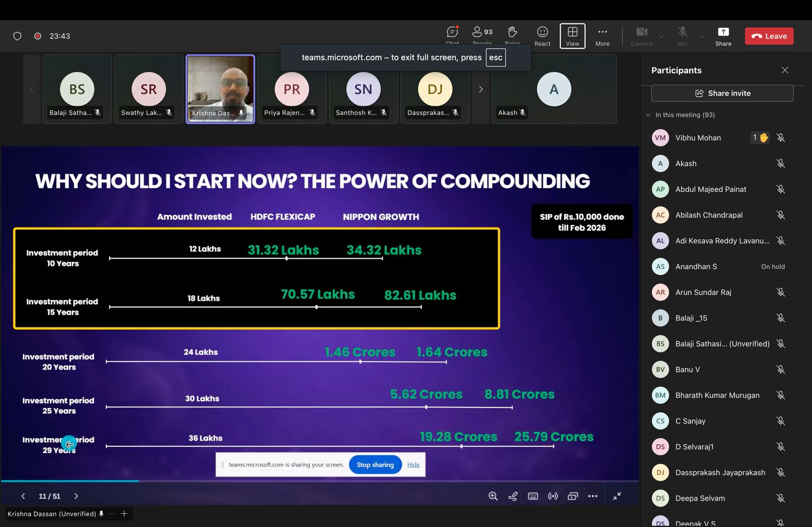Mute Vibhu Mohan's microphone
812x527 pixels.
click(x=781, y=137)
